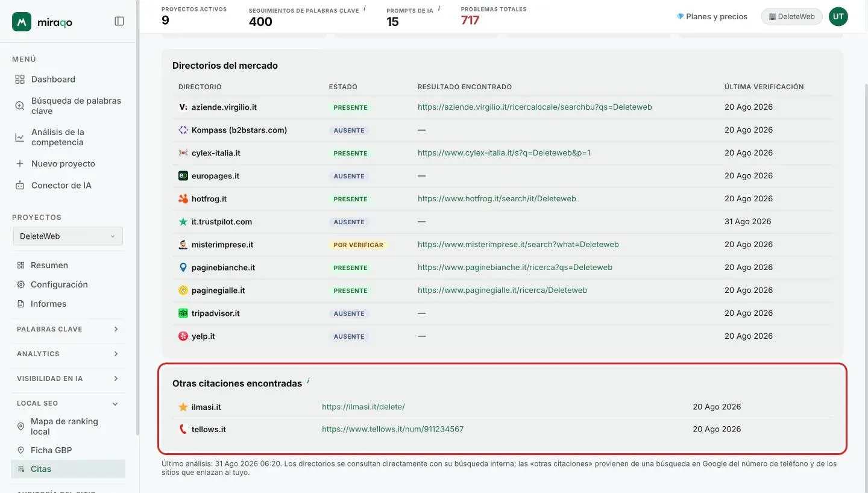Click the DeleteWeb button in header
Screen dimensions: 868x493
pos(791,16)
